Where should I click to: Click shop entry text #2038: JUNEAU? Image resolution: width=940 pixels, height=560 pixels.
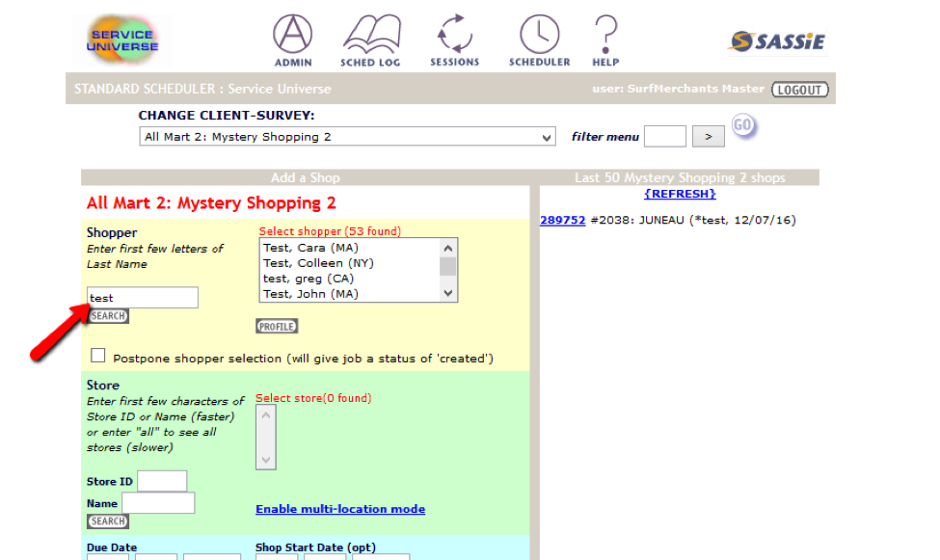637,220
